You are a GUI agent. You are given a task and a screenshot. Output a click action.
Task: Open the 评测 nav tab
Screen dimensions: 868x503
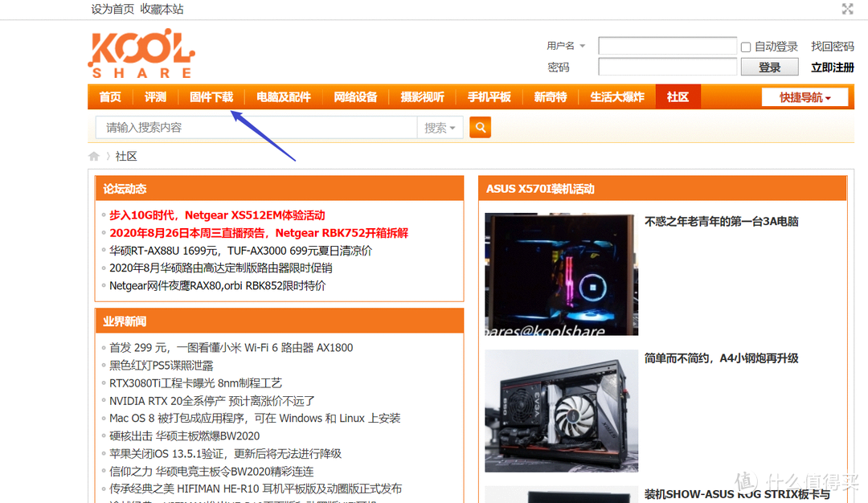(156, 97)
